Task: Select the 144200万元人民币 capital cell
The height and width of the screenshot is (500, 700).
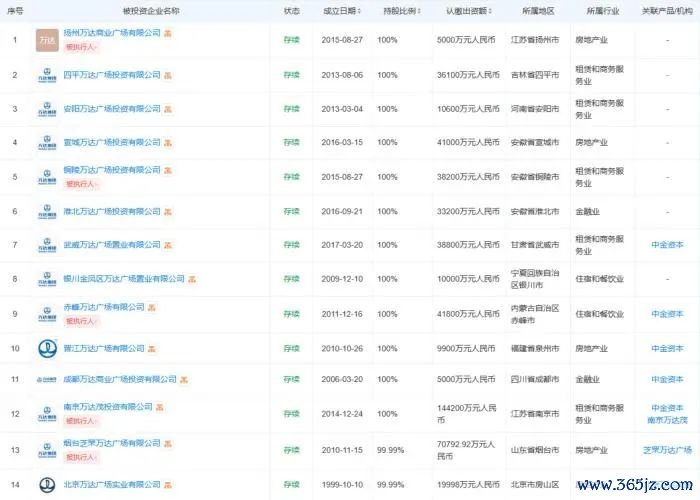Action: 467,414
